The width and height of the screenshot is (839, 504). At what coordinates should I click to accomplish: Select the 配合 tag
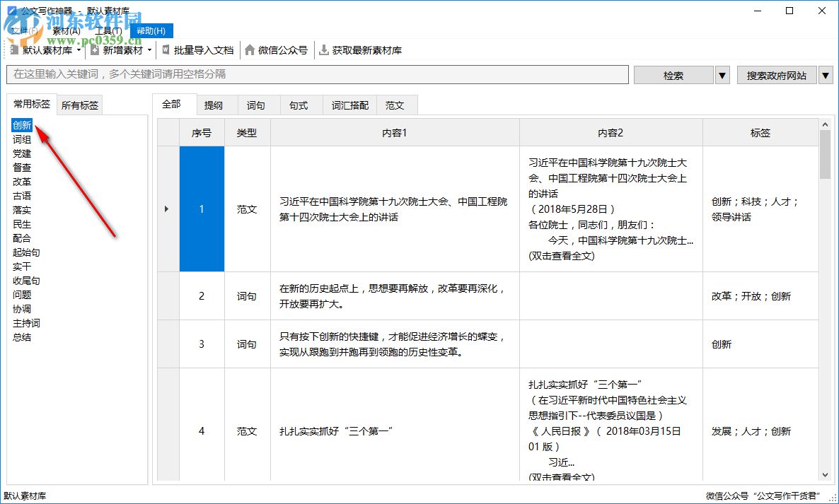point(22,238)
